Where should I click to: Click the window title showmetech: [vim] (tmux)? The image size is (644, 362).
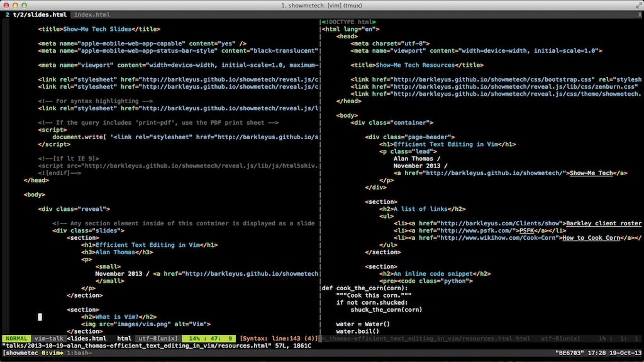[x=321, y=5]
